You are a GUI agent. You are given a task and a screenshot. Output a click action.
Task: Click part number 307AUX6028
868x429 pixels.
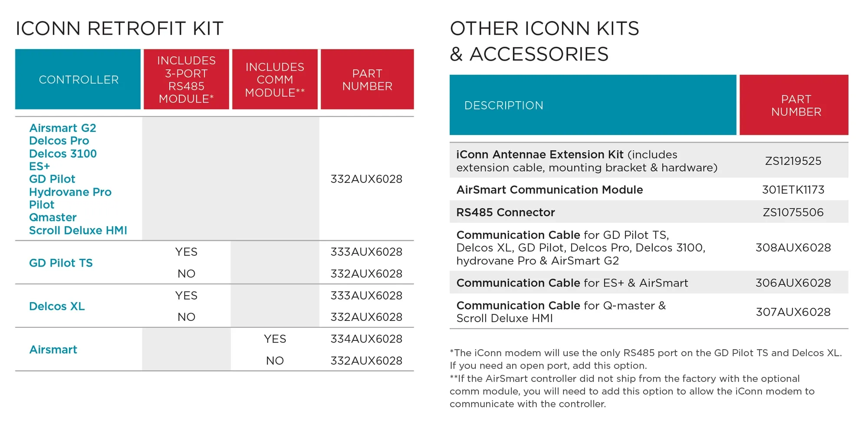coord(793,312)
